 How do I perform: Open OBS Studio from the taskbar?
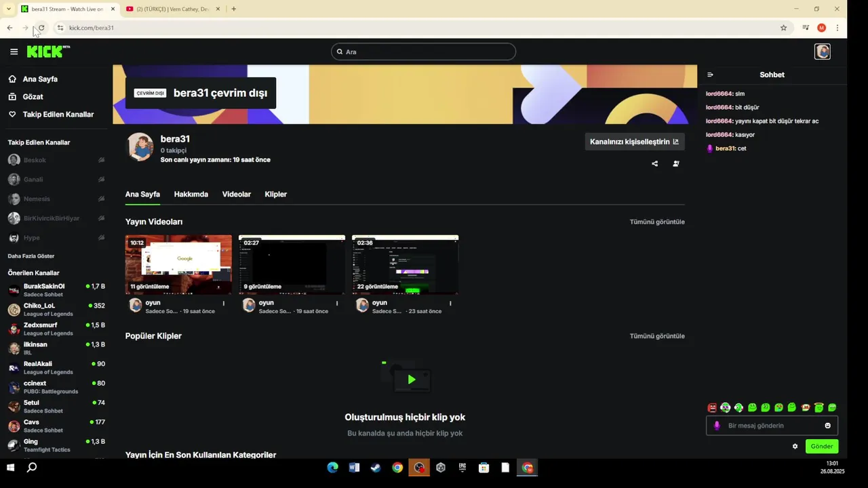[x=419, y=468]
